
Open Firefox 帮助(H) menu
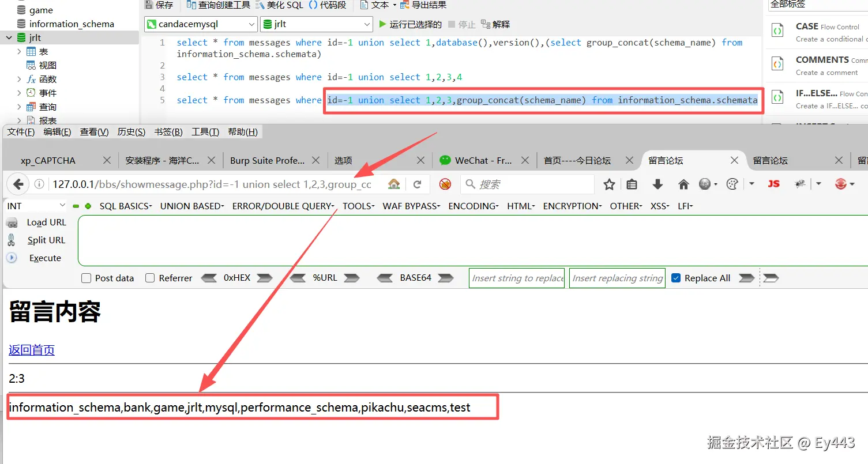coord(242,132)
